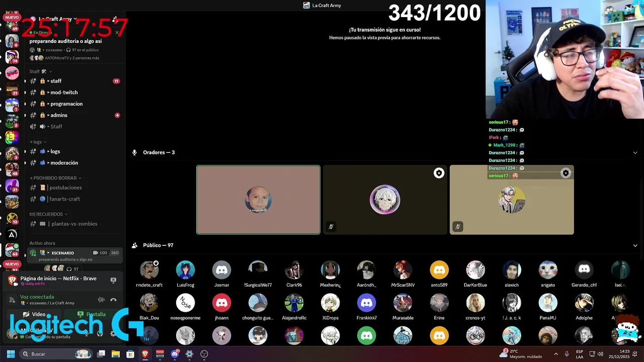The height and width of the screenshot is (362, 644).
Task: Collapse the Oradores section chevron
Action: pos(635,152)
